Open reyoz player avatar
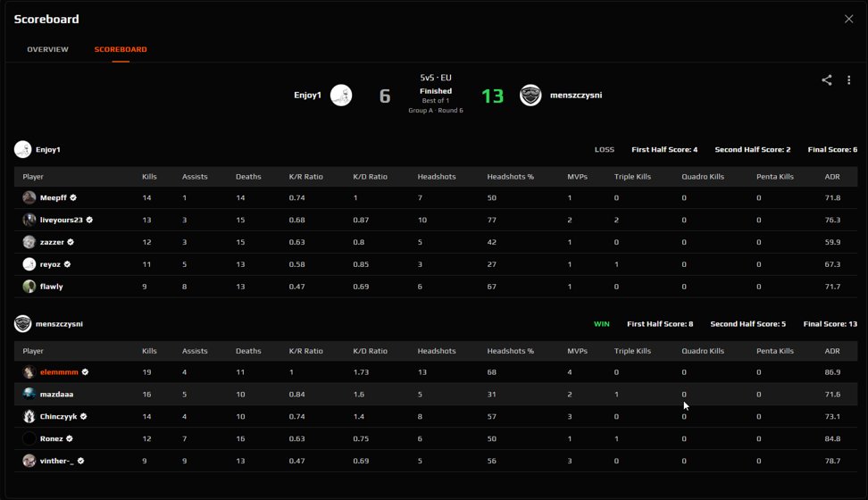 [29, 264]
